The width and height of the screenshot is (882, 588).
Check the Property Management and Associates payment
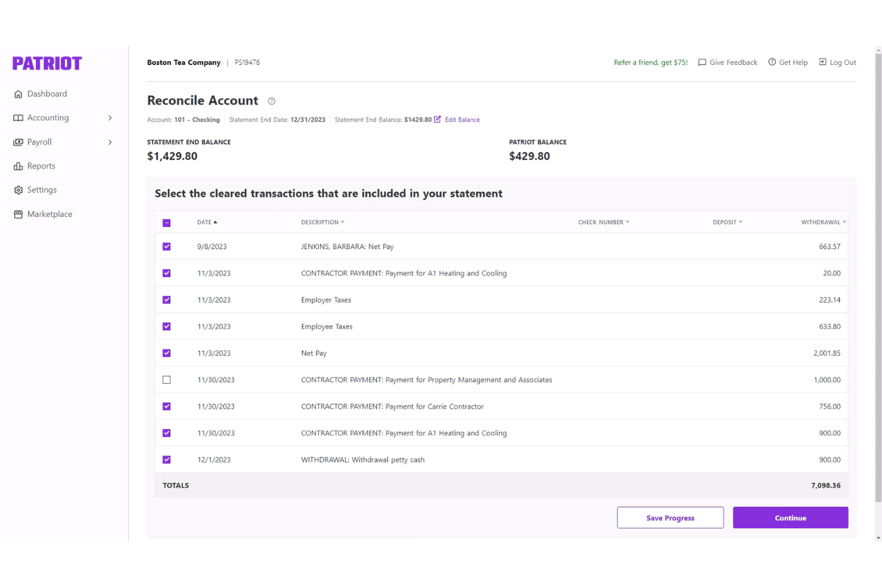(167, 379)
